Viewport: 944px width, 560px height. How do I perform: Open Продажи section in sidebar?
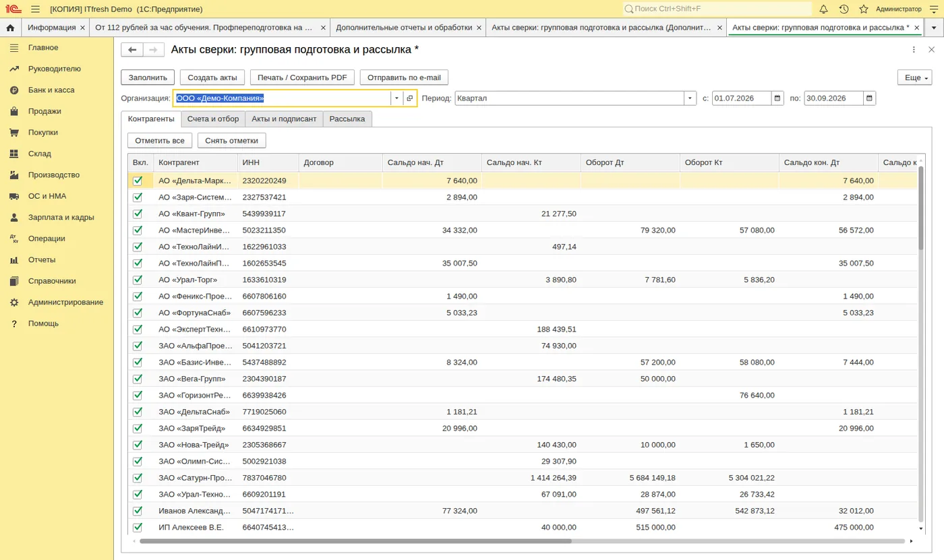[x=45, y=111]
